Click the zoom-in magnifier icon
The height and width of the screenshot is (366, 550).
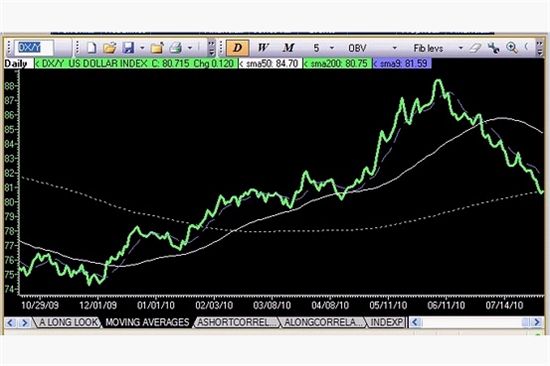click(512, 48)
